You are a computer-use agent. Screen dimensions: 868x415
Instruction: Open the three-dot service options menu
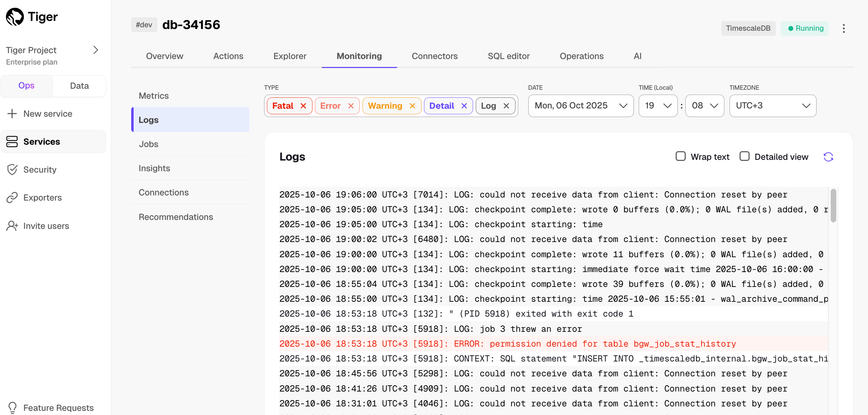tap(843, 28)
